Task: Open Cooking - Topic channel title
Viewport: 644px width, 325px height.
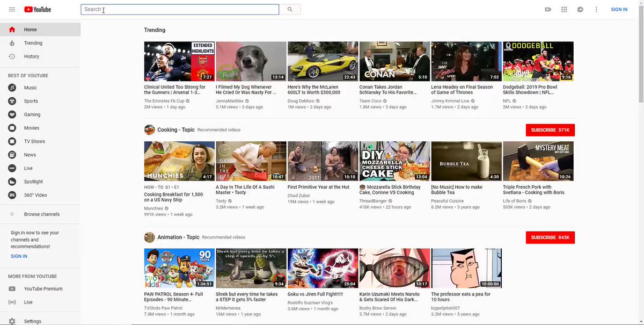Action: (176, 130)
